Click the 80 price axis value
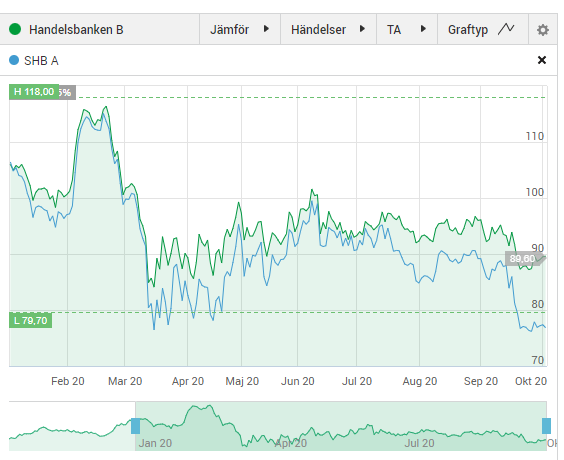The image size is (564, 460). click(538, 304)
